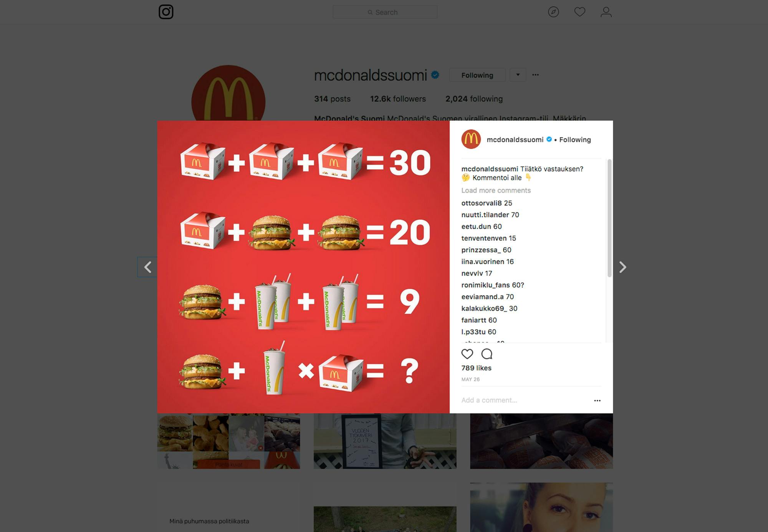Click the comment bubble icon
The height and width of the screenshot is (532, 768).
coord(487,354)
